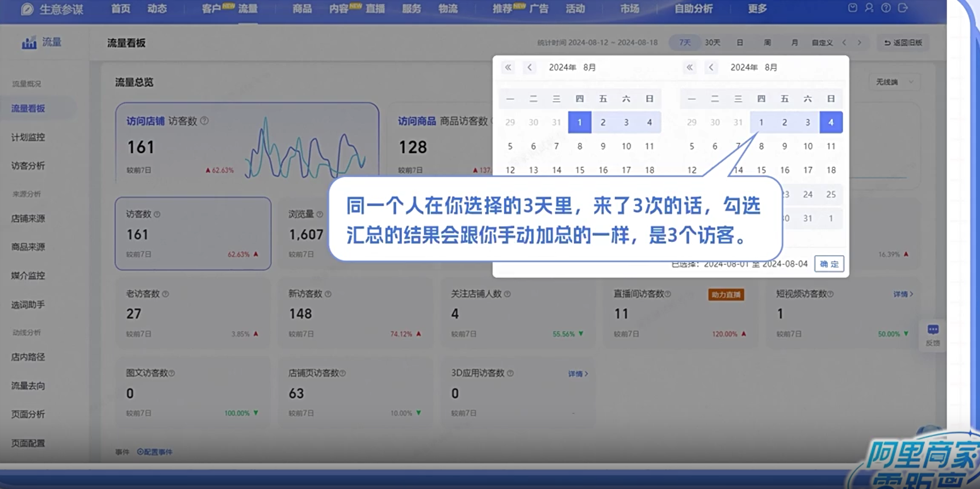The height and width of the screenshot is (489, 980).
Task: Open the 无线端 terminal dropdown
Action: click(894, 82)
